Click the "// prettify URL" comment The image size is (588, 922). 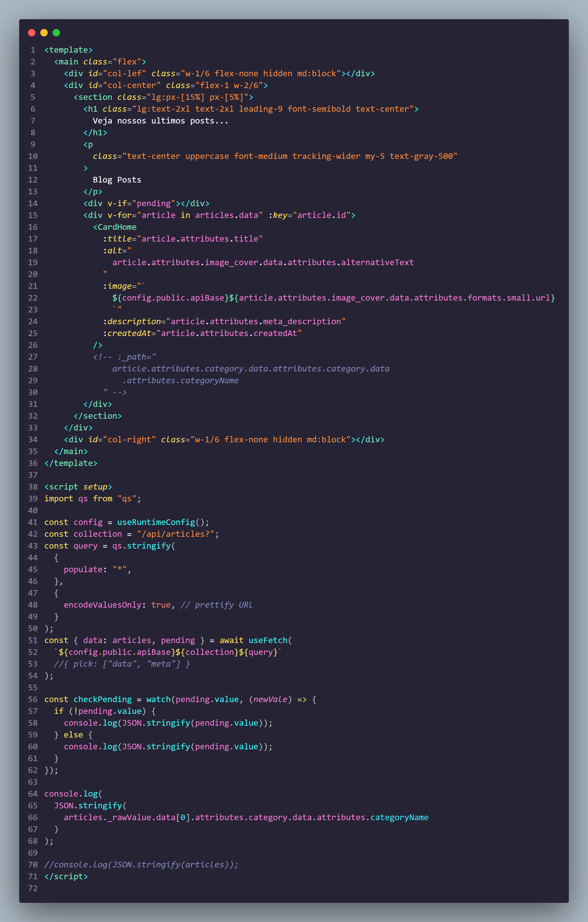[x=217, y=605]
